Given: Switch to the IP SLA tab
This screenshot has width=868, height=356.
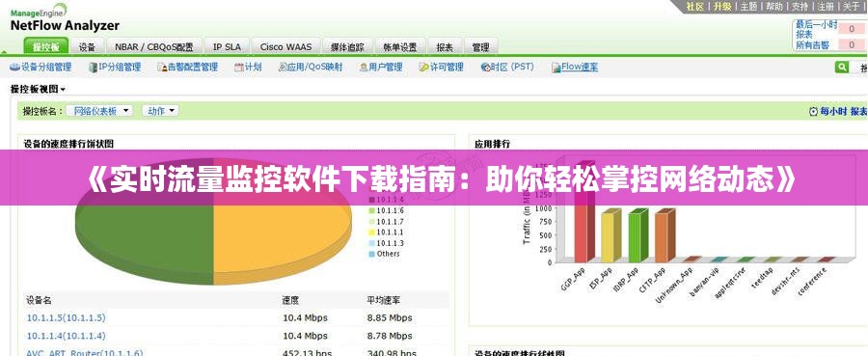Looking at the screenshot, I should pos(227,47).
